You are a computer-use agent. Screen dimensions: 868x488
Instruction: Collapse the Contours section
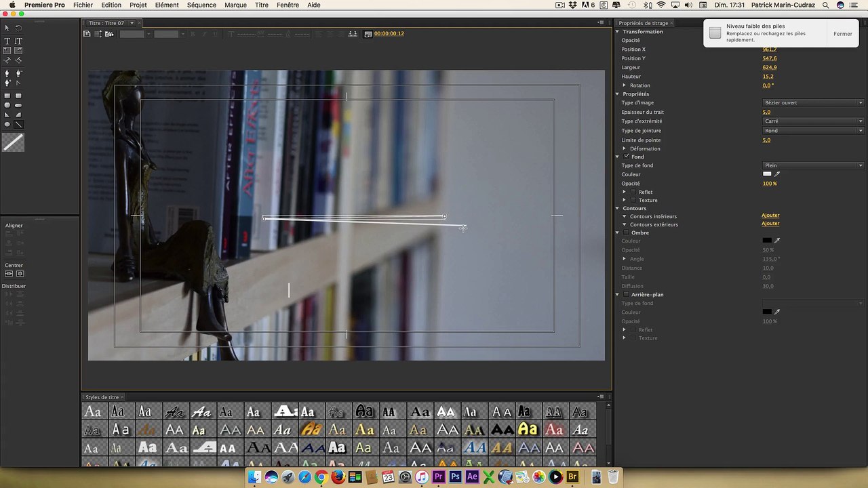point(618,208)
